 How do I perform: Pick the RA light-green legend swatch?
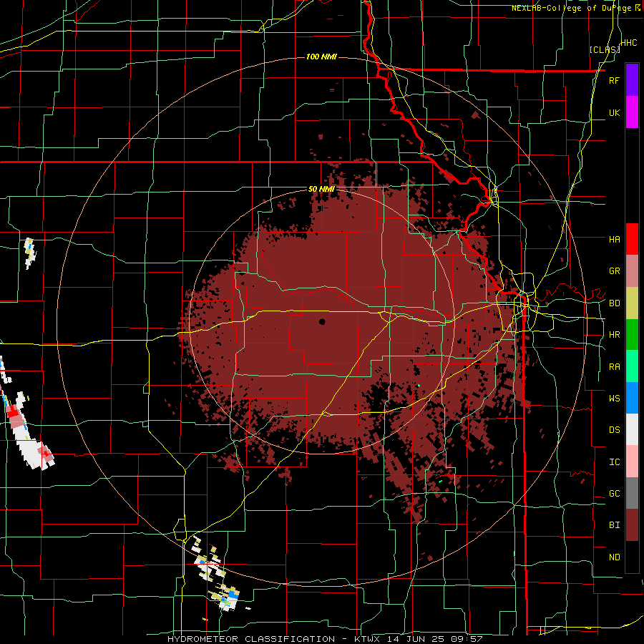click(632, 366)
